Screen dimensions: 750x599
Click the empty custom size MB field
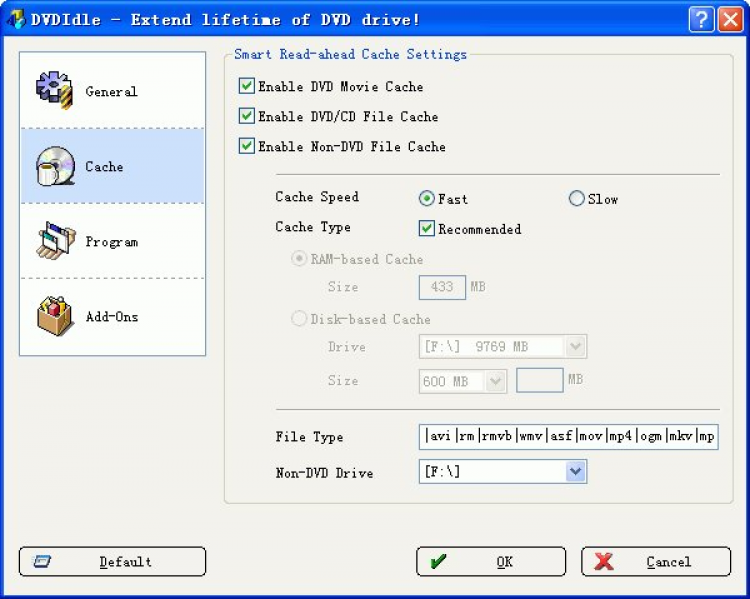[x=540, y=380]
